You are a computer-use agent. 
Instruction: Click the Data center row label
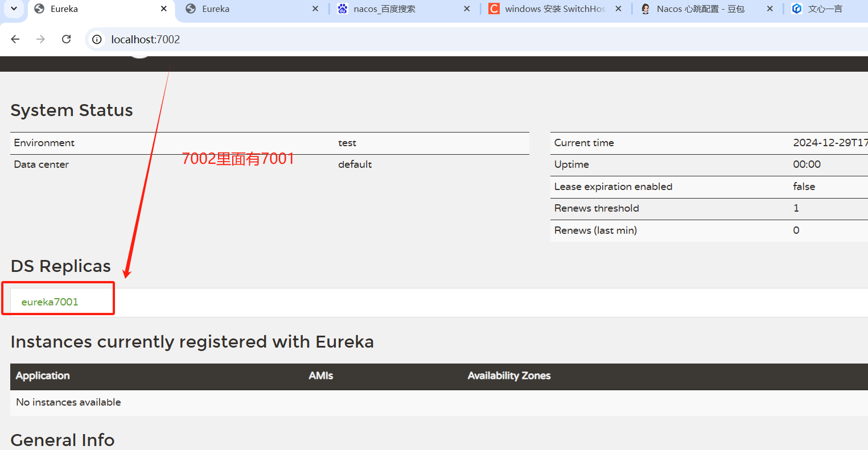pos(41,164)
